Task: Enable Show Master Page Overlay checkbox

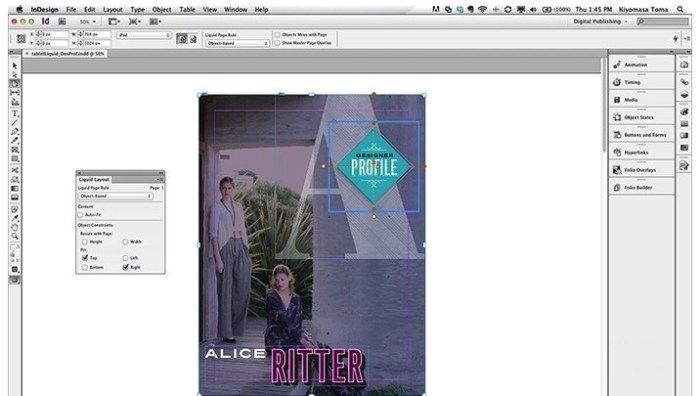Action: tap(277, 43)
